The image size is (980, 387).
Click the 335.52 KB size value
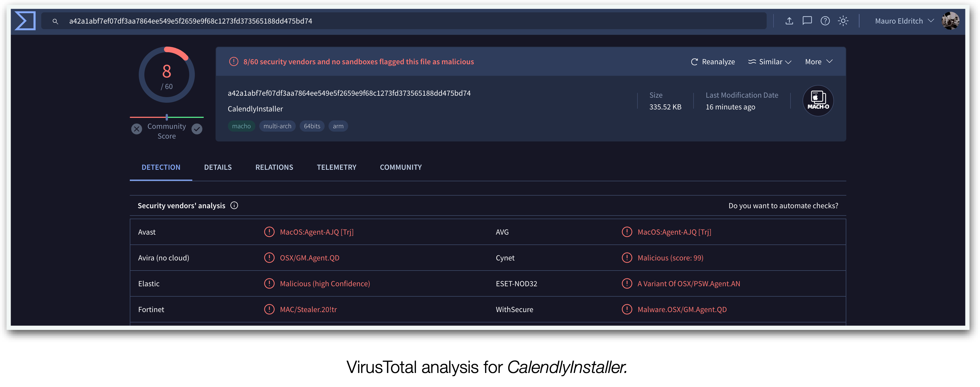(665, 107)
